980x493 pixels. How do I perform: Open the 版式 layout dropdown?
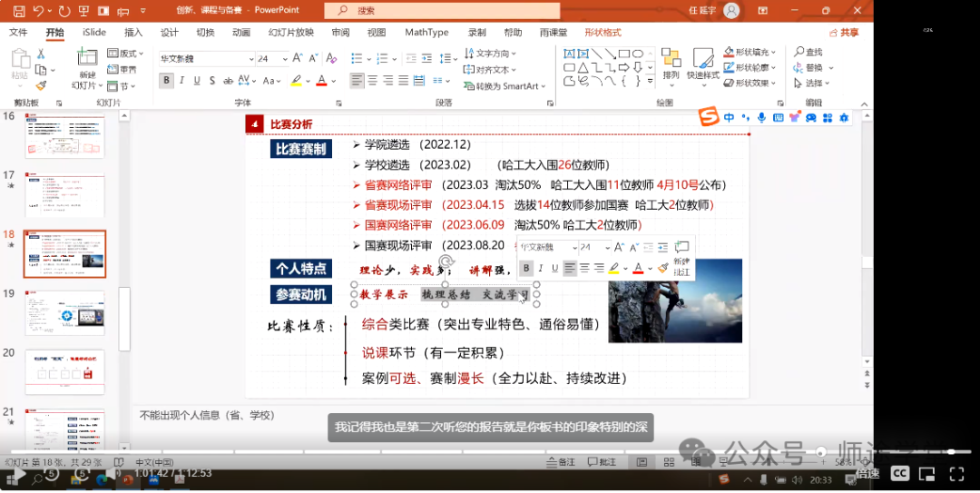click(125, 54)
